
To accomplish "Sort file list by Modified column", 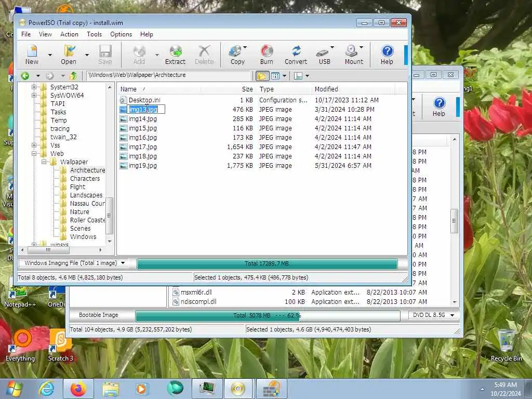I will [353, 89].
